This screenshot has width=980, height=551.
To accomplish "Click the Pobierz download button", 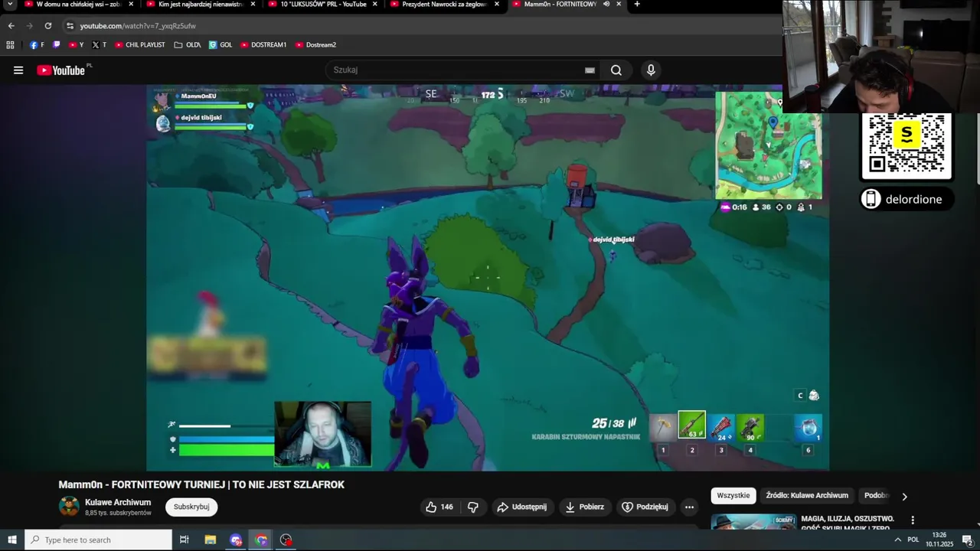I will [x=585, y=507].
